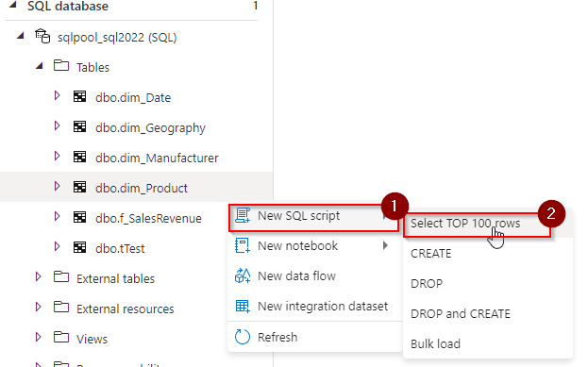The width and height of the screenshot is (588, 367).
Task: Expand the dbo.f_SalesRevenue table
Action: tap(57, 217)
